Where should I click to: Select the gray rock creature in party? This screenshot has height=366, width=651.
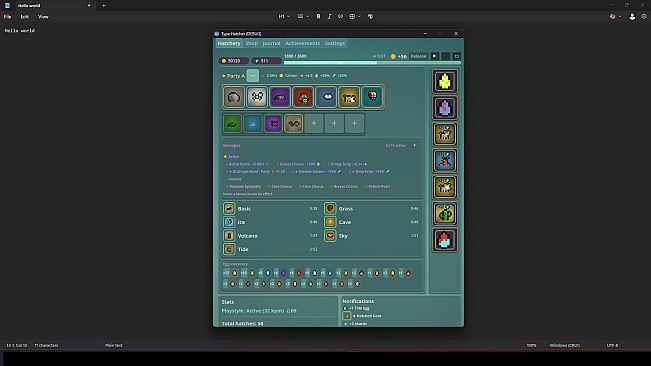234,97
